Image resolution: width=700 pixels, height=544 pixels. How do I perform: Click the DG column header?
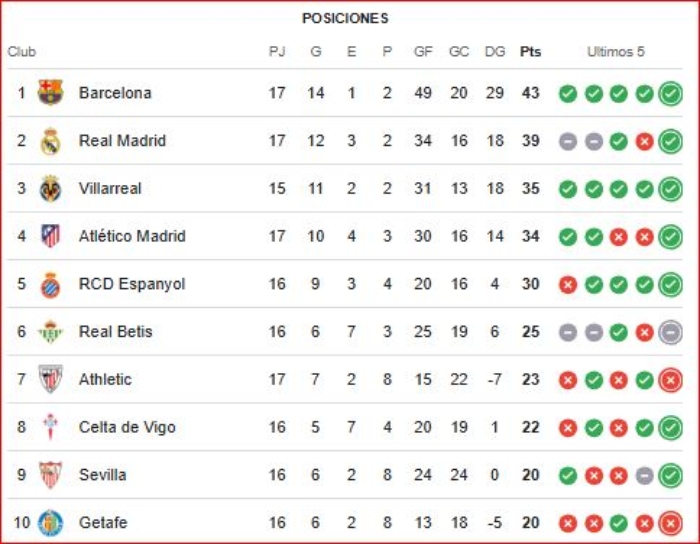click(494, 52)
